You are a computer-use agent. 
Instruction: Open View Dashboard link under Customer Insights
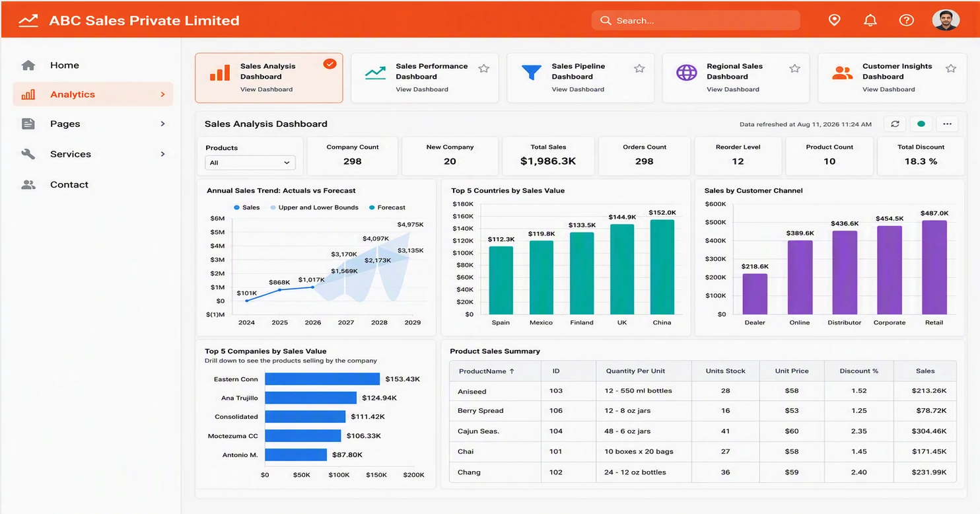[x=889, y=89]
